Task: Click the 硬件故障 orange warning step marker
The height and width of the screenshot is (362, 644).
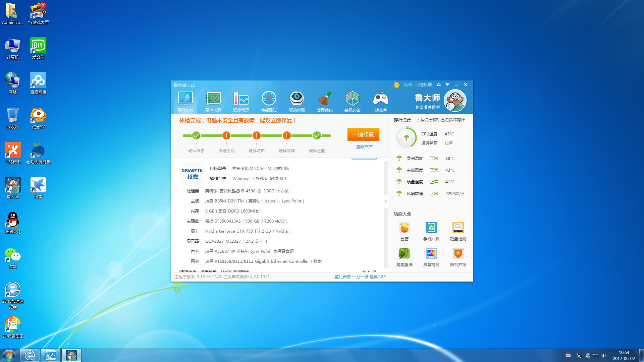Action: [x=287, y=135]
